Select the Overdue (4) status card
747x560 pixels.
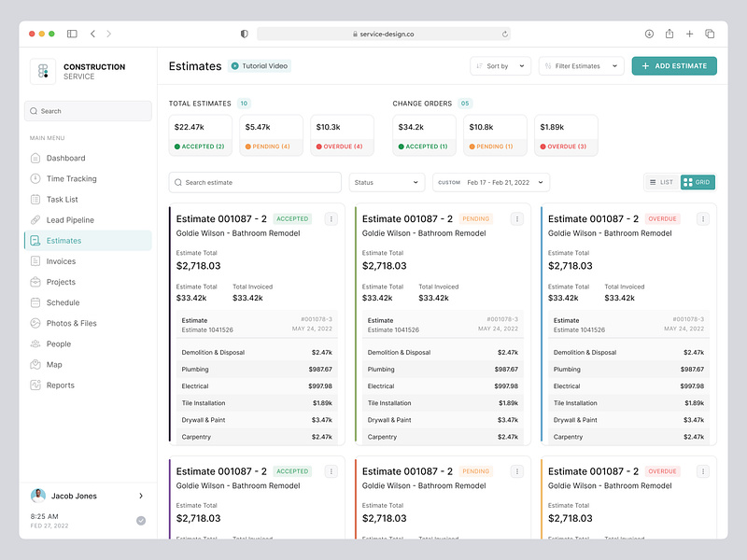pyautogui.click(x=342, y=135)
